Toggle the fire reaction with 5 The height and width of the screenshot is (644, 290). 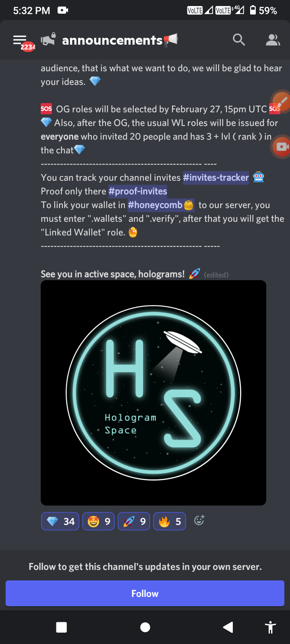[x=170, y=521]
